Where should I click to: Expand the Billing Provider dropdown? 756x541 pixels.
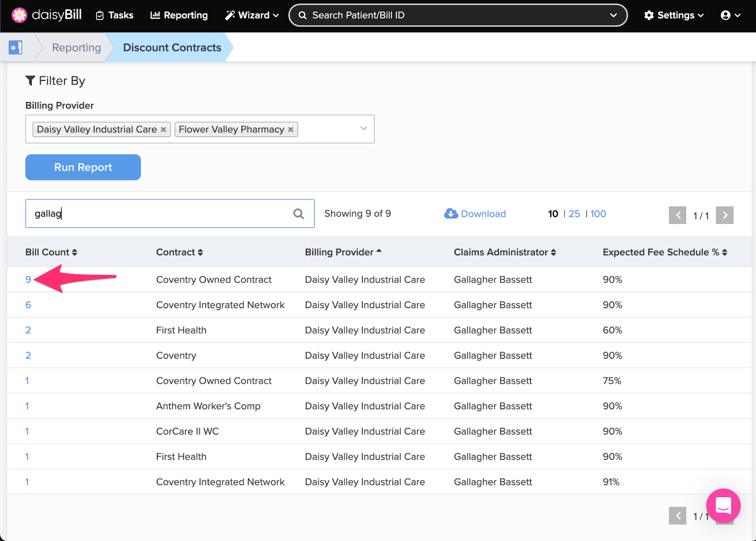pos(363,129)
